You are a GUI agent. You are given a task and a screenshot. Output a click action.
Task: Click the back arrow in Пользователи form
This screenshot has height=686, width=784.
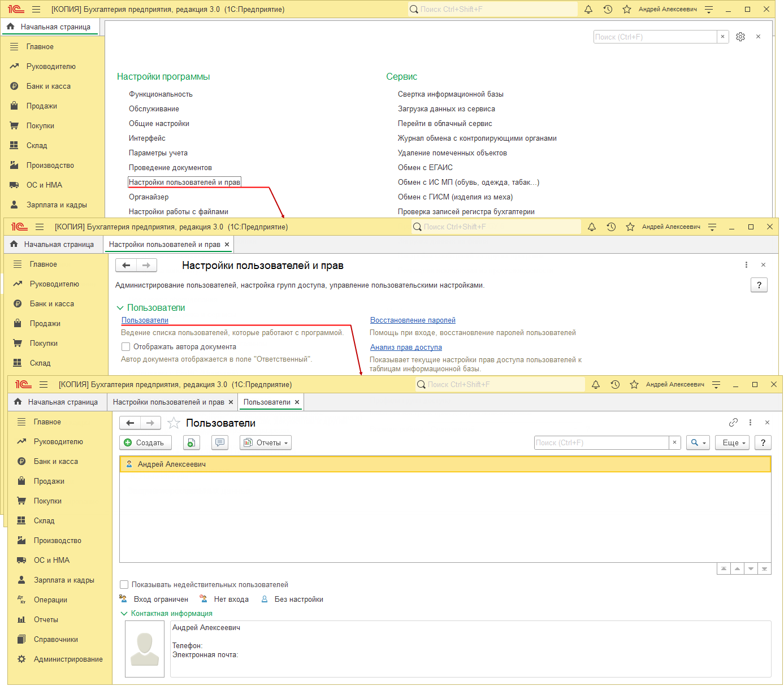click(x=130, y=423)
